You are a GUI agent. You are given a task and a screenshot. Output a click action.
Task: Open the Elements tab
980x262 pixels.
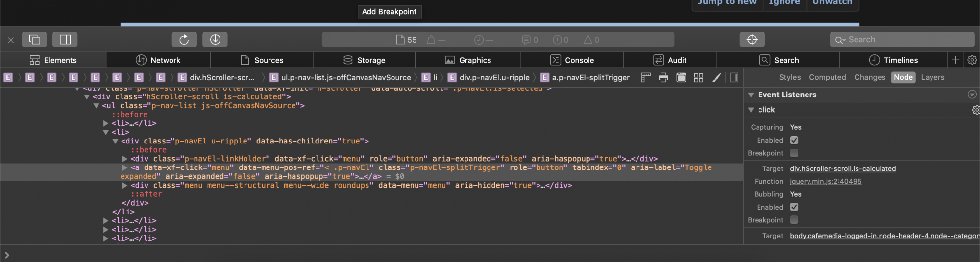pos(53,60)
